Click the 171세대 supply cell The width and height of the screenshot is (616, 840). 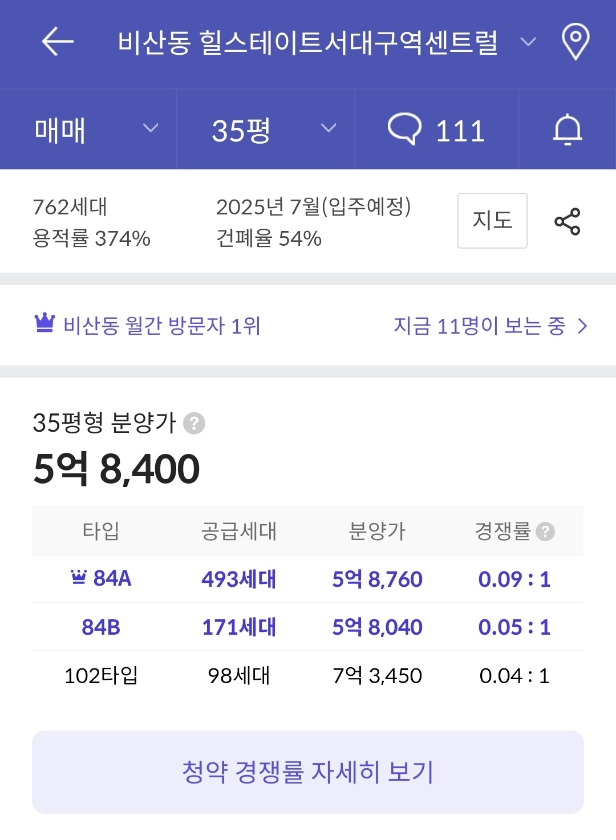[x=238, y=627]
